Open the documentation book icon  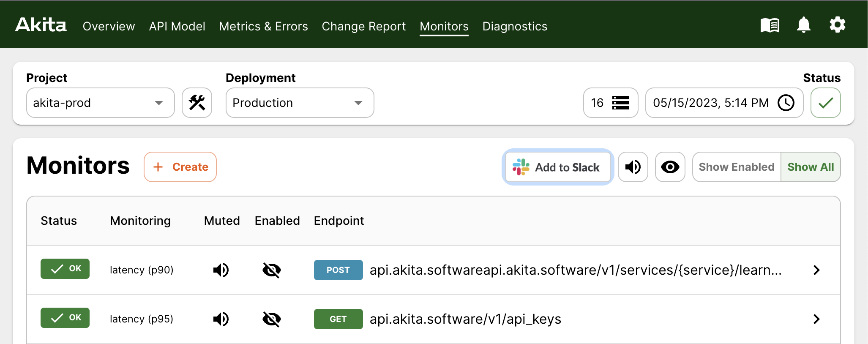(x=770, y=25)
